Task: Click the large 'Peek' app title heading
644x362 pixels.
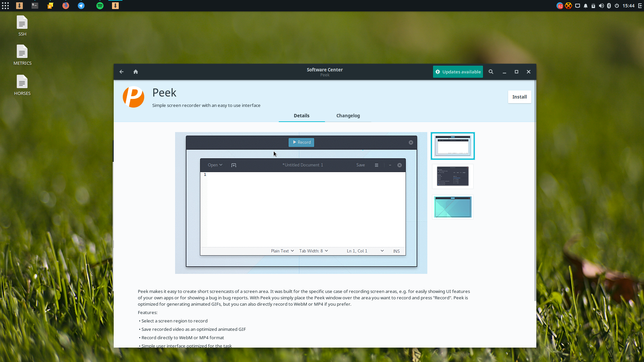Action: coord(164,93)
